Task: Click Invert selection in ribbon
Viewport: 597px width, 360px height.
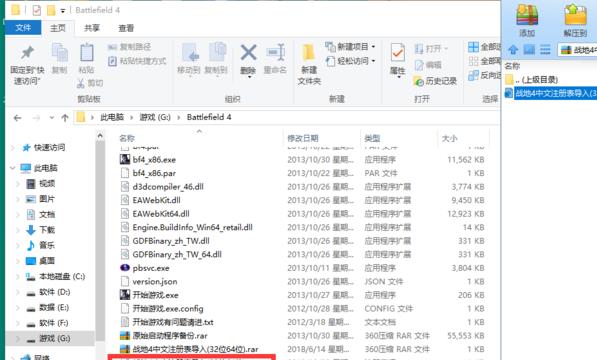Action: 484,75
